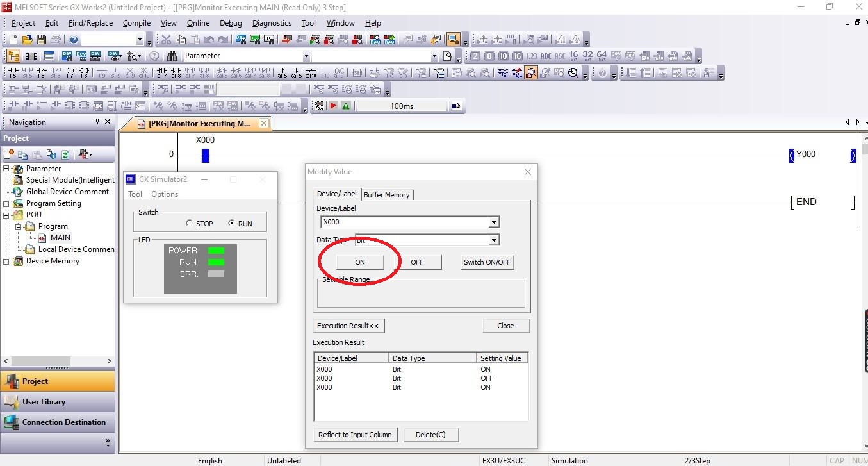Click the Close button in Modify Value

coord(505,326)
